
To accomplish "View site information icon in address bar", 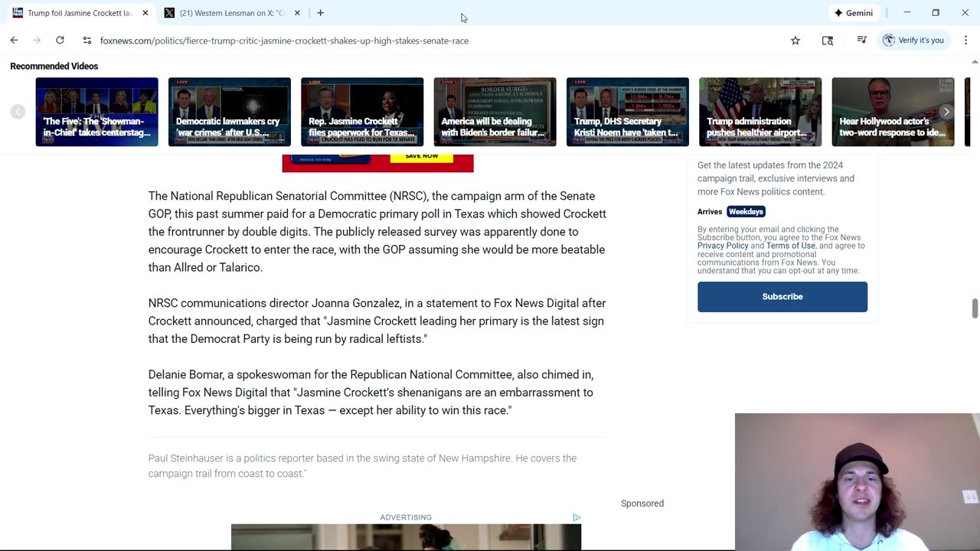I will pyautogui.click(x=87, y=41).
